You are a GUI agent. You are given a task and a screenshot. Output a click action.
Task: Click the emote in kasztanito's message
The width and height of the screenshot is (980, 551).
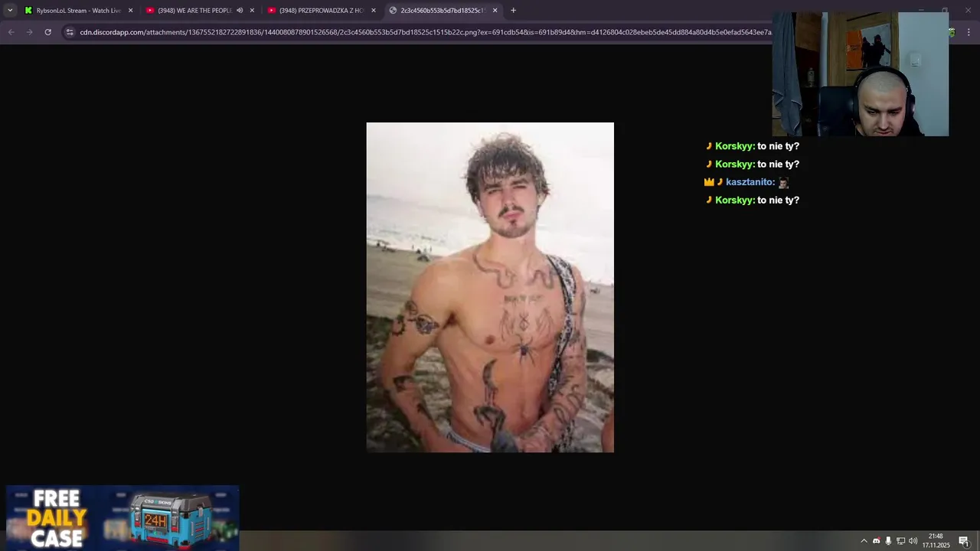(782, 182)
